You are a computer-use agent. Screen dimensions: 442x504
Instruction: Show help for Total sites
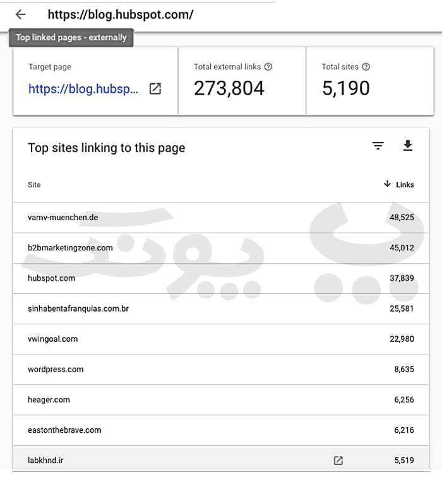(366, 66)
